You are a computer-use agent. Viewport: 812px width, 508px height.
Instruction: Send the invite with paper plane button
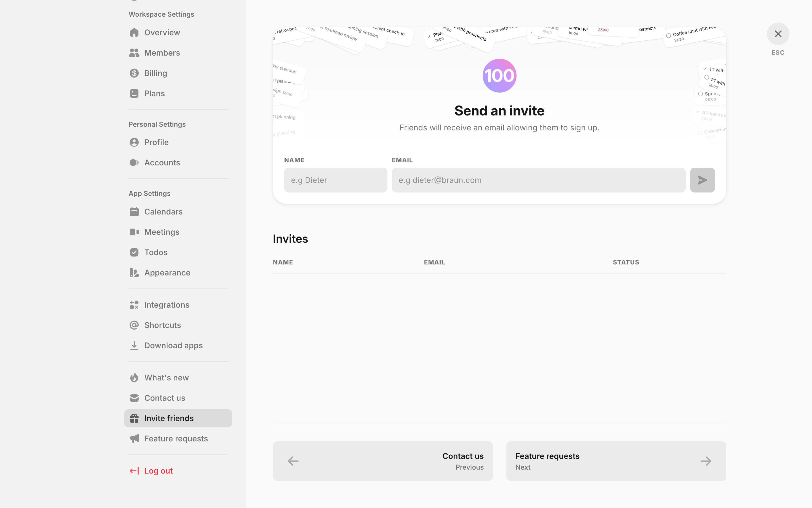(x=702, y=180)
